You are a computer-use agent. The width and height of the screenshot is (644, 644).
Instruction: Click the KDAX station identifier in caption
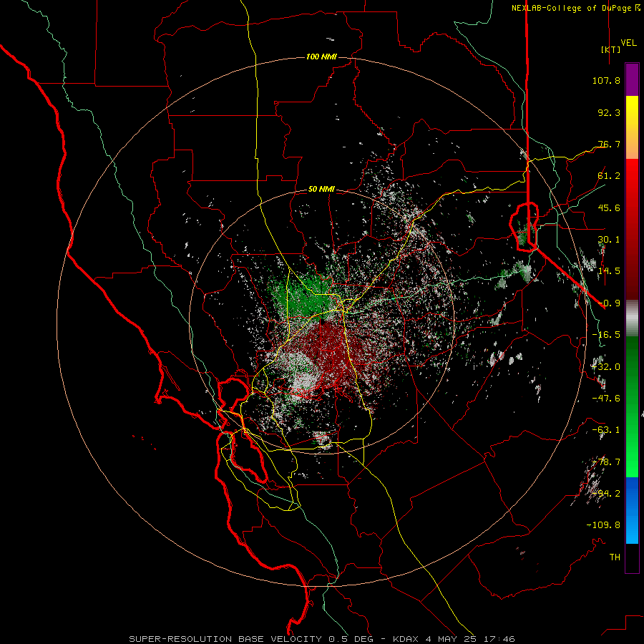tap(406, 639)
